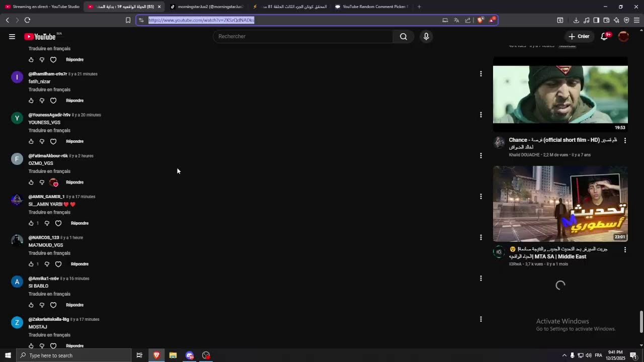Reply to the OZMO_VGS comment
This screenshot has width=644, height=362.
coord(74,182)
